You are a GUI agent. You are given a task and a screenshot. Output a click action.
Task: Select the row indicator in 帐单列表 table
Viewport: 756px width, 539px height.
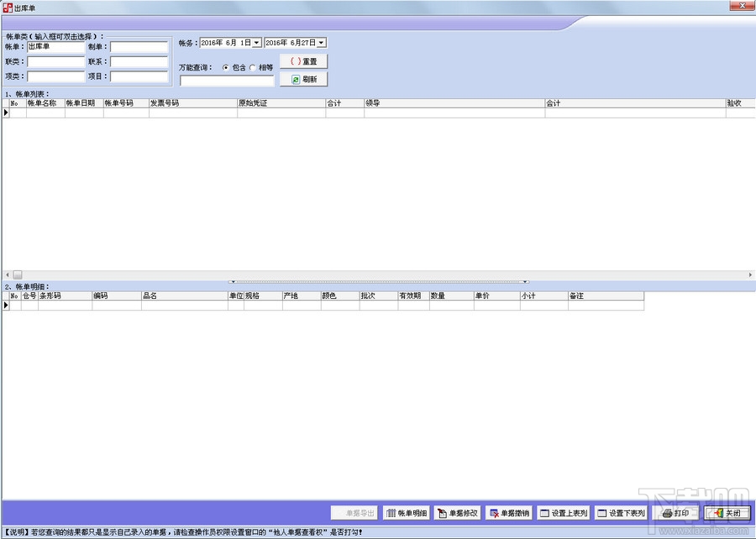coord(6,113)
